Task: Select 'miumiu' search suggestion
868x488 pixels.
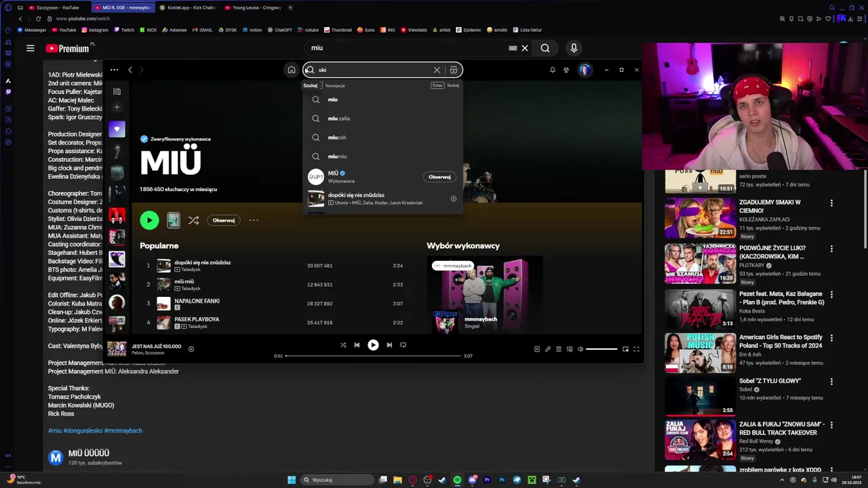Action: click(x=382, y=157)
